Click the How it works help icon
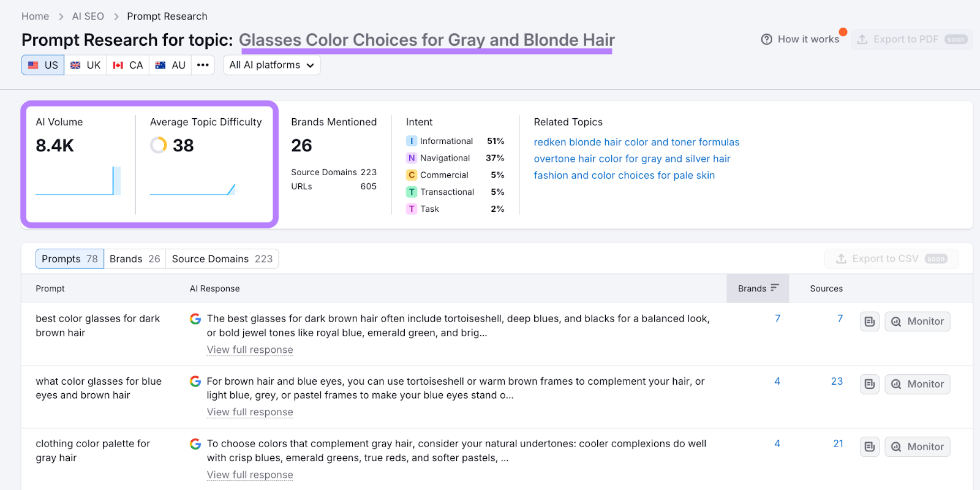The image size is (980, 490). 766,39
